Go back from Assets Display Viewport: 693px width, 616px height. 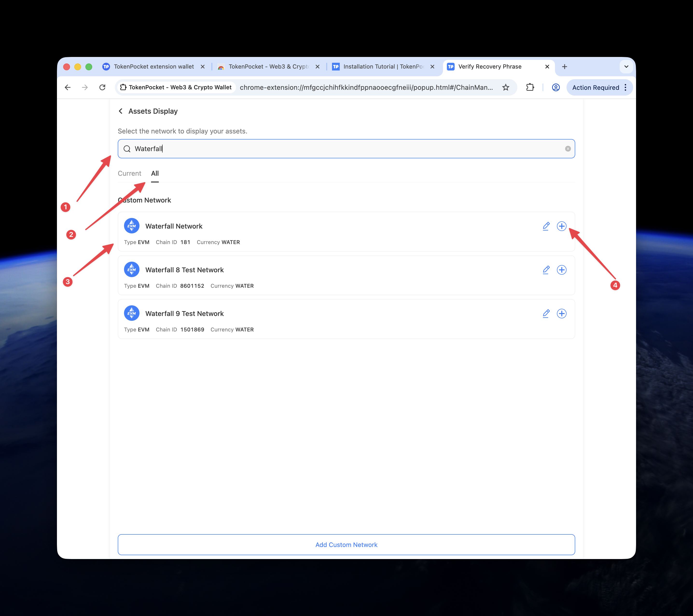[x=121, y=111]
